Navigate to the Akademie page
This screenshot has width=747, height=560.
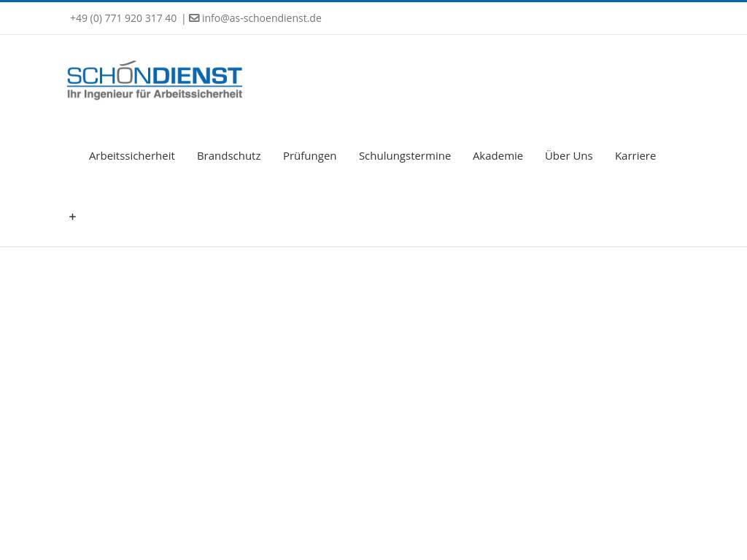498,155
